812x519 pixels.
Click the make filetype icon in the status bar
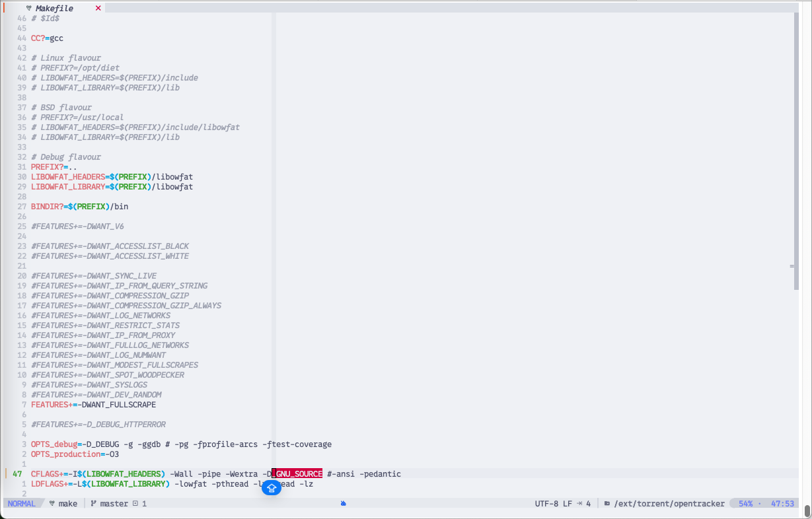pyautogui.click(x=52, y=503)
